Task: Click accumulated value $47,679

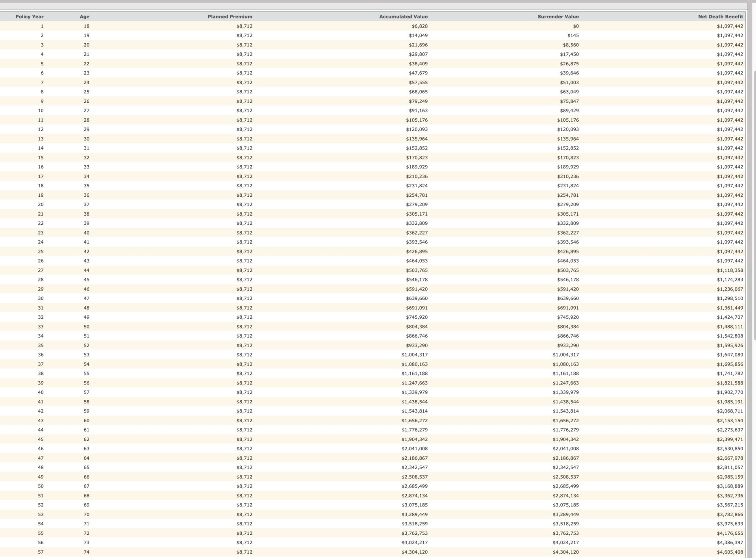Action: pyautogui.click(x=418, y=73)
